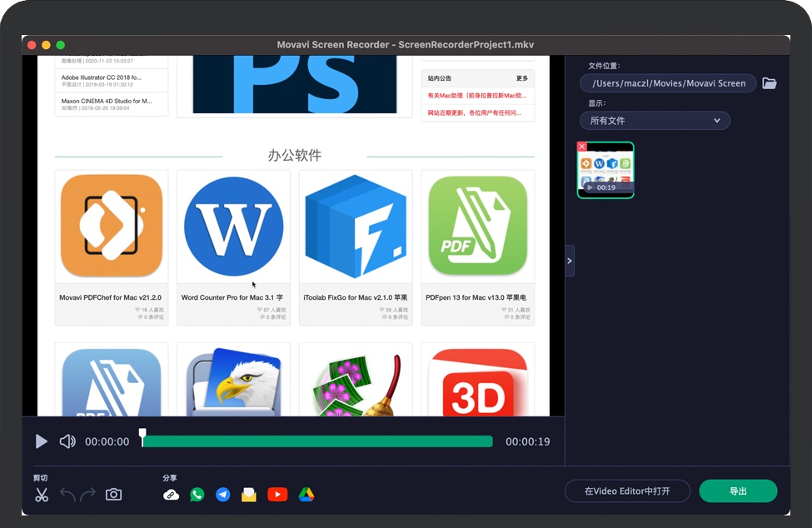Open the recording in Video Editor

click(627, 491)
